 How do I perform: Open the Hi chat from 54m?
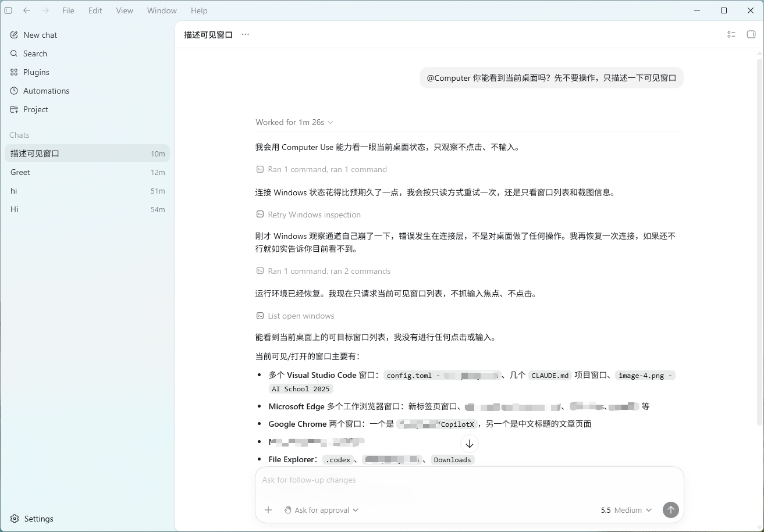[x=87, y=209]
